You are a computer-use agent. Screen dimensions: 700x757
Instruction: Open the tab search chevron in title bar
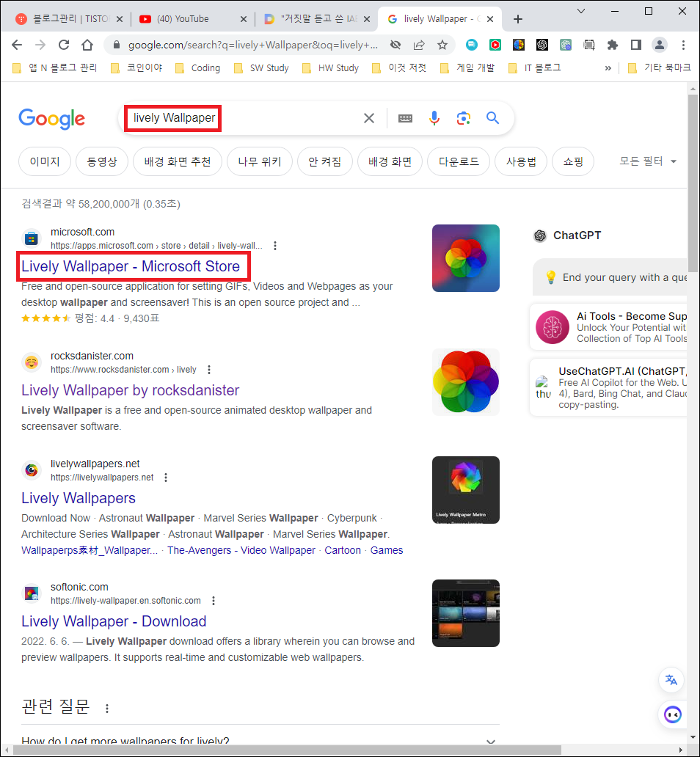click(581, 11)
